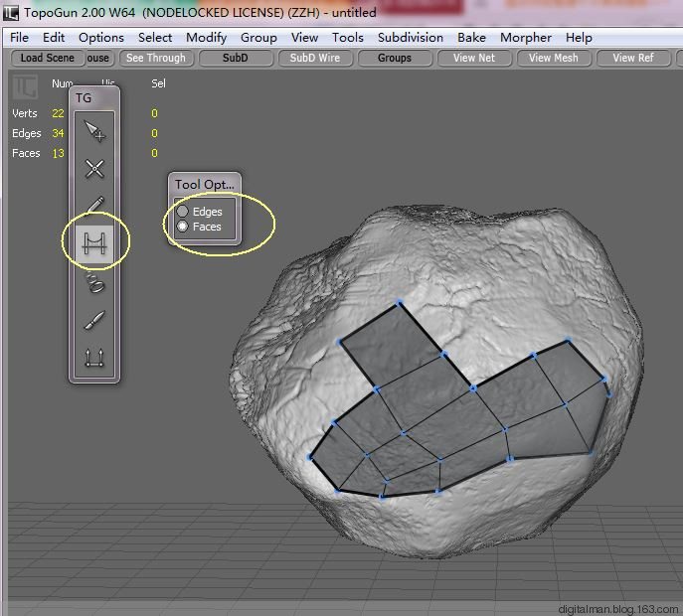Select the spiral Tubes tool icon
This screenshot has height=616, width=683.
pyautogui.click(x=94, y=283)
